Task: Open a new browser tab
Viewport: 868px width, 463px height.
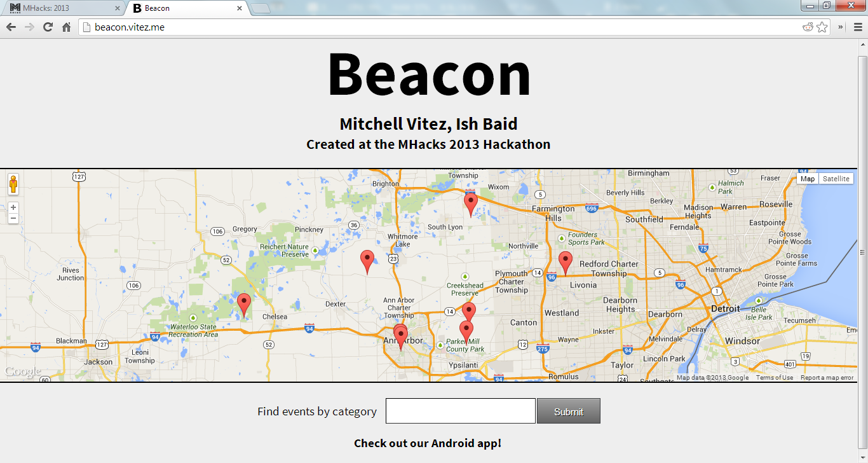Action: point(261,8)
